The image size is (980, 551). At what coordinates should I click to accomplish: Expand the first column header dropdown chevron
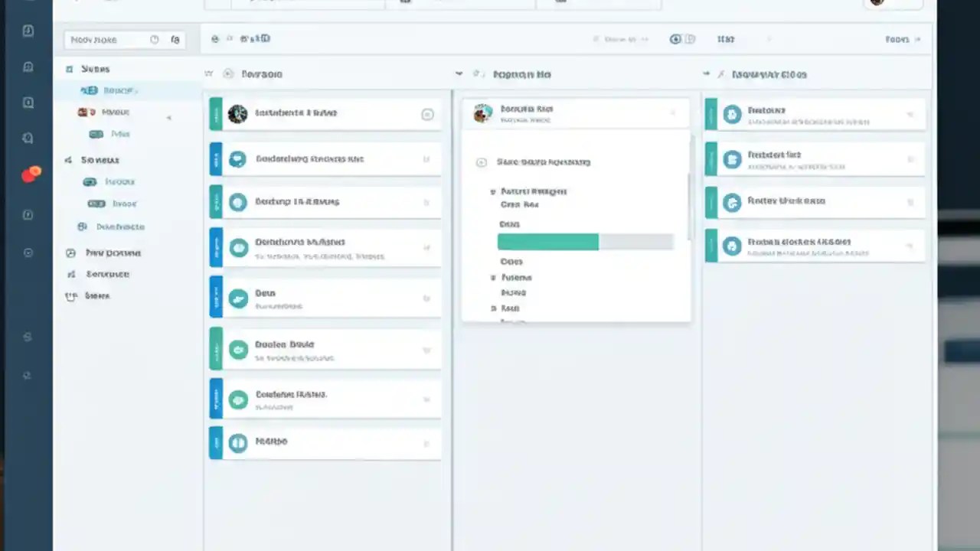pyautogui.click(x=459, y=73)
